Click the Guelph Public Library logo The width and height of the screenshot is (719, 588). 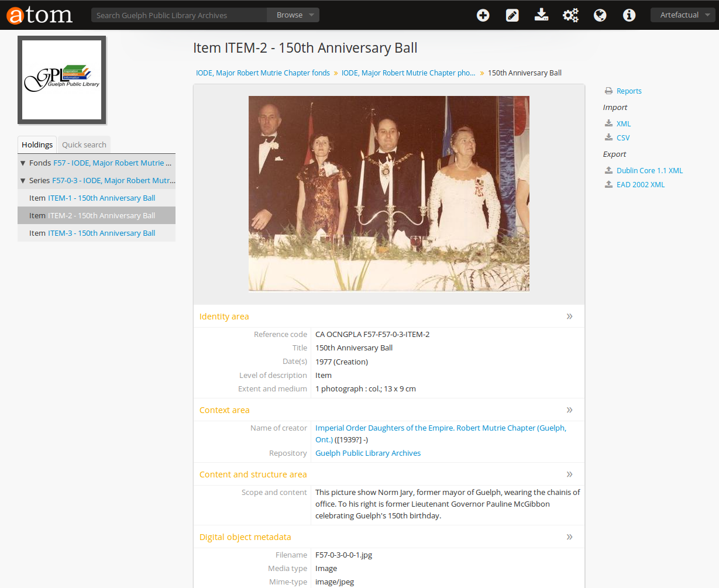click(x=62, y=80)
